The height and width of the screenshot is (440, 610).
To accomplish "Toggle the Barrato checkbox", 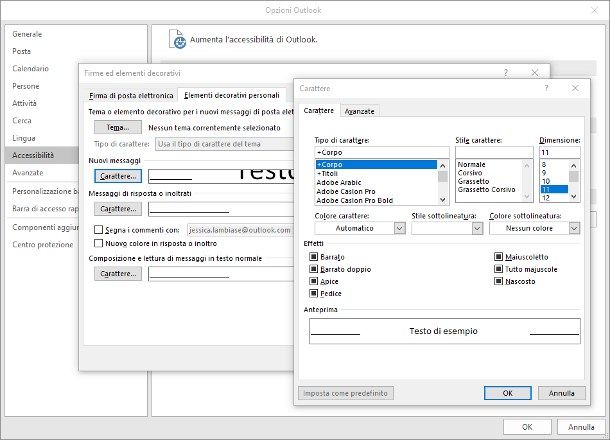I will tap(314, 257).
